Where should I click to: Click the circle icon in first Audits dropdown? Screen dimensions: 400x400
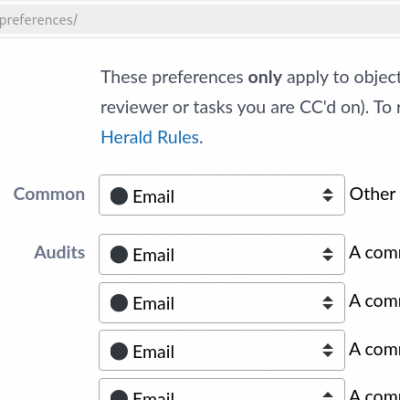click(119, 255)
